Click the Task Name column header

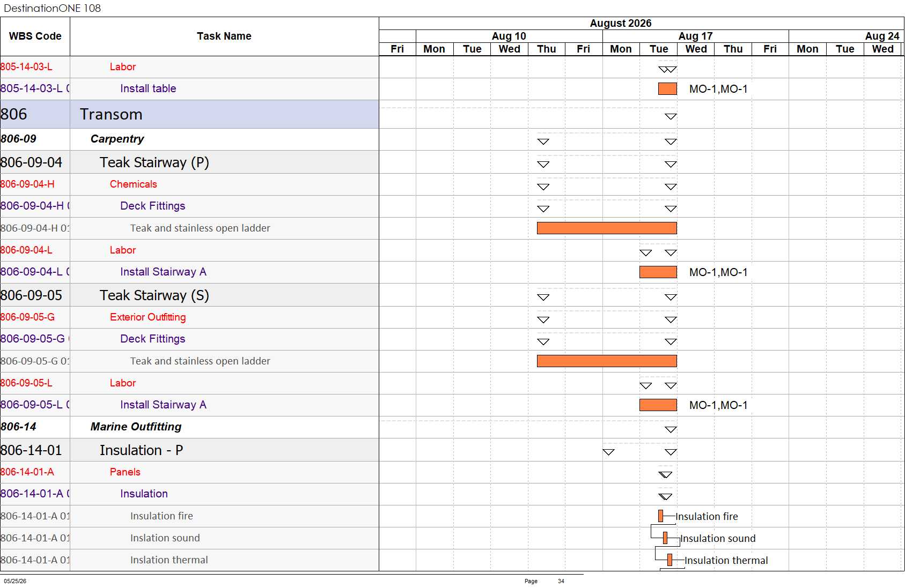224,36
